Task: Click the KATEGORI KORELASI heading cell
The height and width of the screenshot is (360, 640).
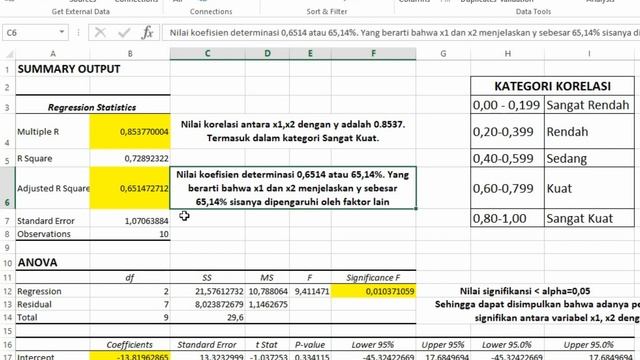Action: [x=552, y=86]
